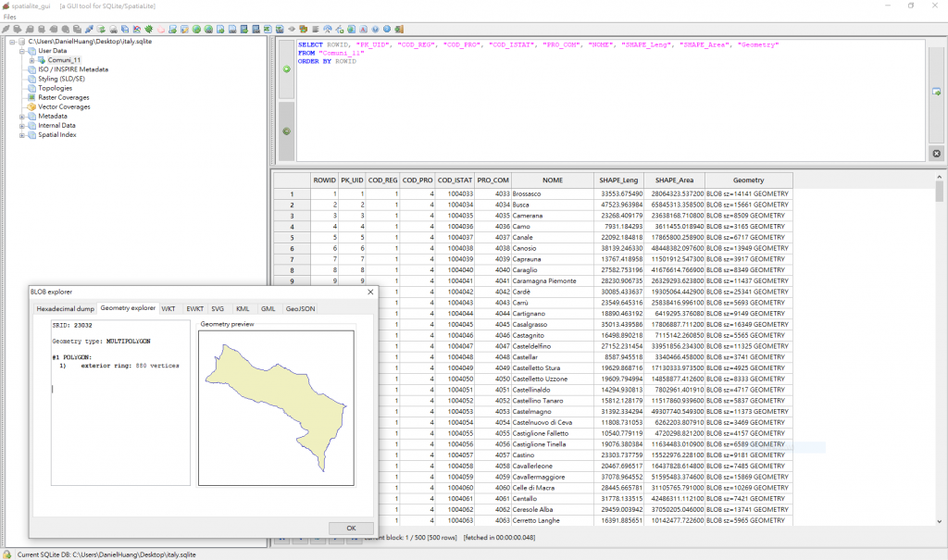Close the BLOB explorer dialog
This screenshot has width=948, height=560.
(370, 292)
